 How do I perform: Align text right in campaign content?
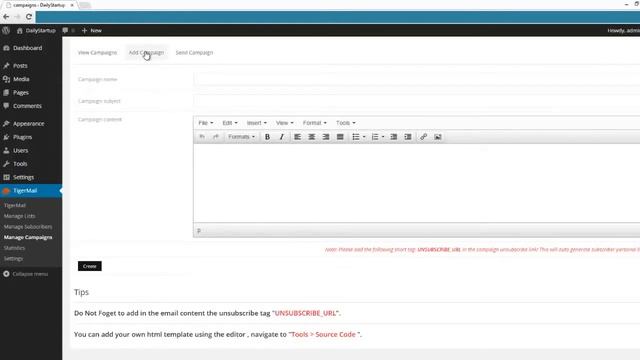click(326, 137)
